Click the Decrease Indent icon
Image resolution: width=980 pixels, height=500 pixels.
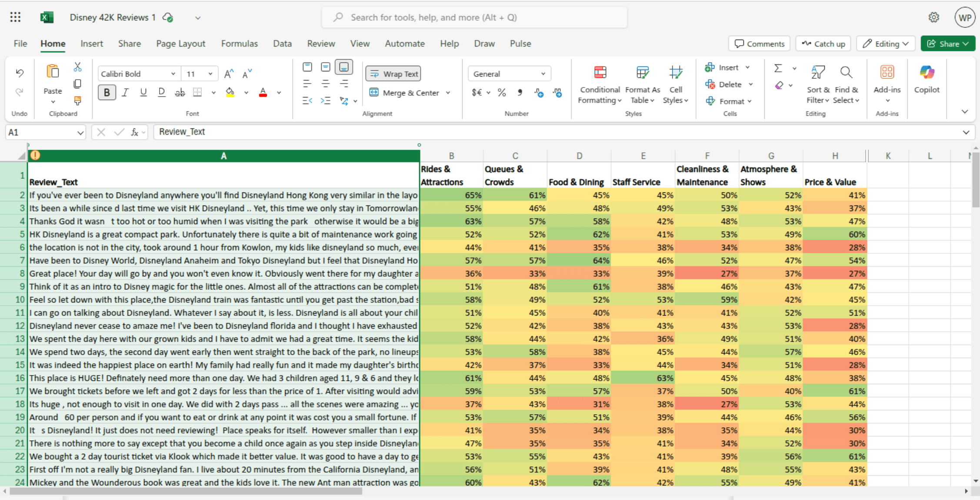307,101
